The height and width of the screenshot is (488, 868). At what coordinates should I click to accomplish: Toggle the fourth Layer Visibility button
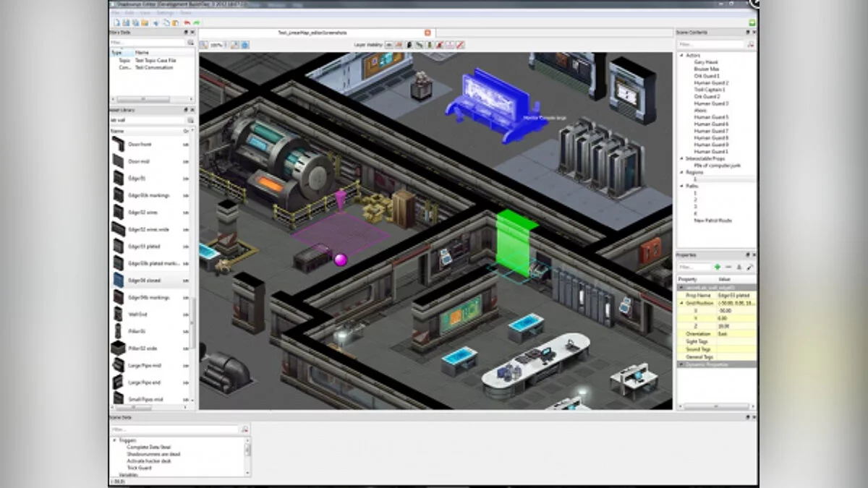pos(419,45)
